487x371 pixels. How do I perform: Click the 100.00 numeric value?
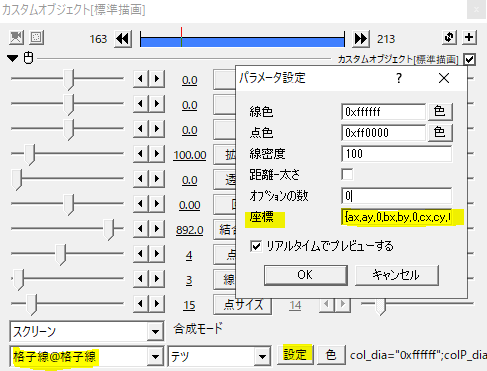click(190, 155)
